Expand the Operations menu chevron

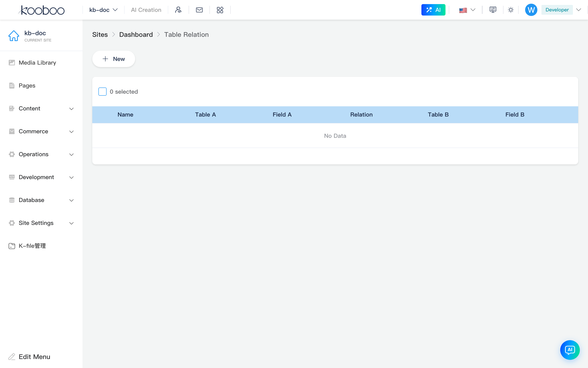[x=71, y=155]
